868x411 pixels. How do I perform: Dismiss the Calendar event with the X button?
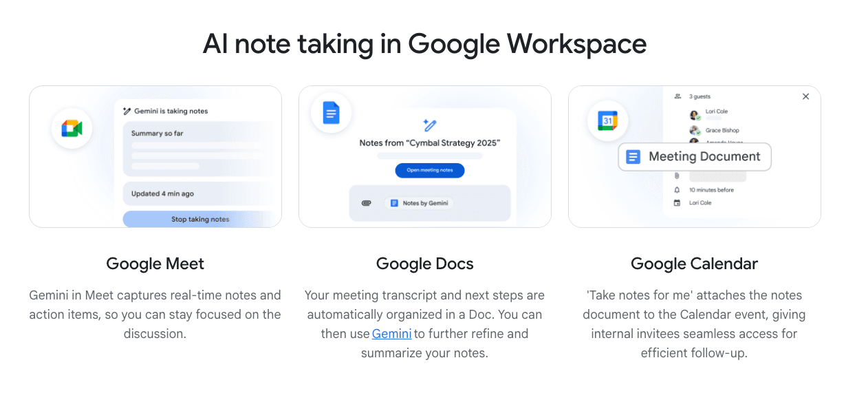(806, 96)
